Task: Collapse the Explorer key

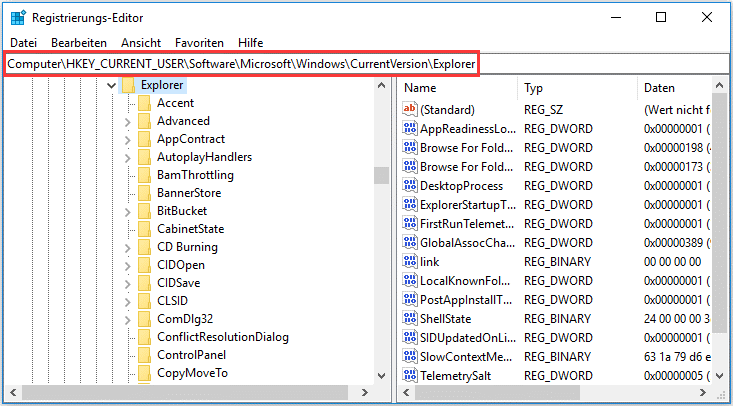Action: [x=111, y=86]
